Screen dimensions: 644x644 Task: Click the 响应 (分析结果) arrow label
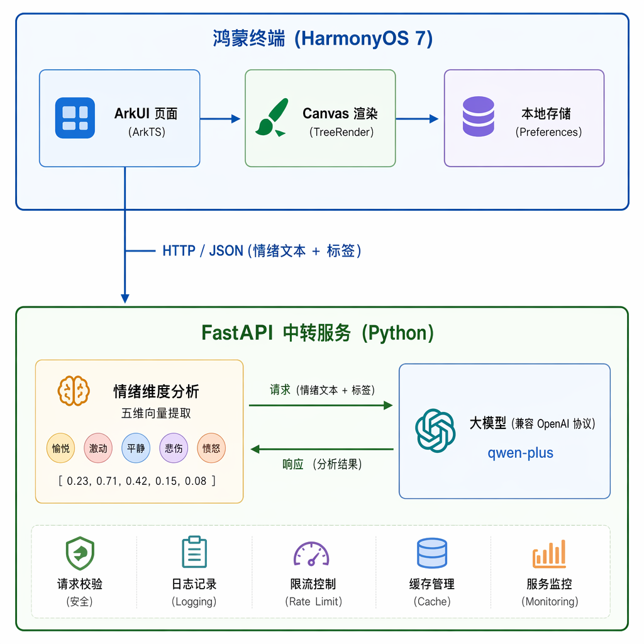(322, 464)
